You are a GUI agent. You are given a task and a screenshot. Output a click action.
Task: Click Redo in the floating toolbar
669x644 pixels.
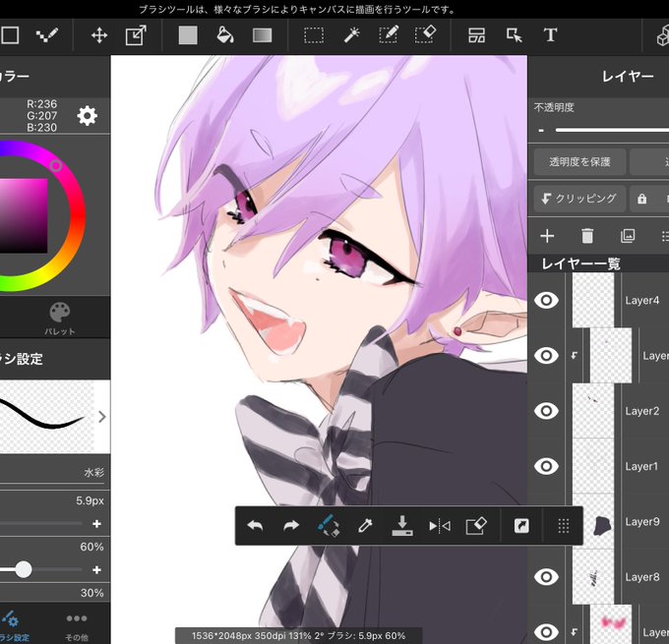[291, 526]
